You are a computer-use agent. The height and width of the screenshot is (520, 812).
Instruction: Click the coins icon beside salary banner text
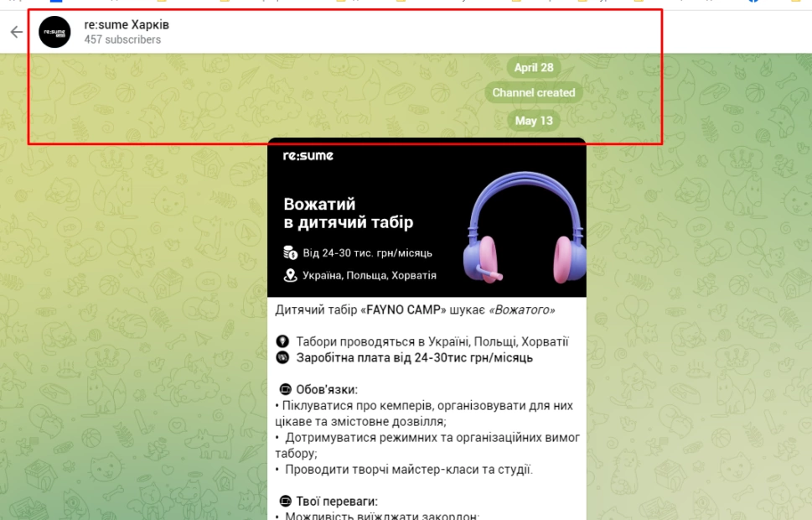290,253
